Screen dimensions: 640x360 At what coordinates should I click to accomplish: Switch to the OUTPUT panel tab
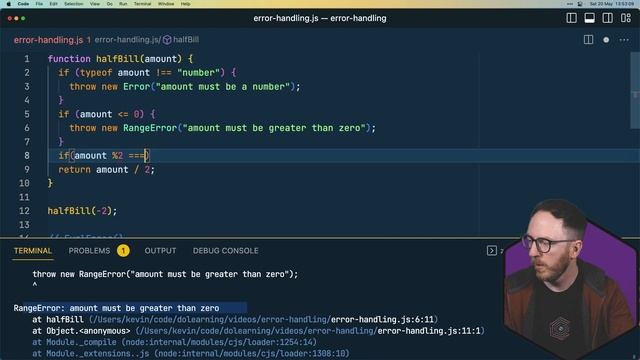click(x=160, y=251)
